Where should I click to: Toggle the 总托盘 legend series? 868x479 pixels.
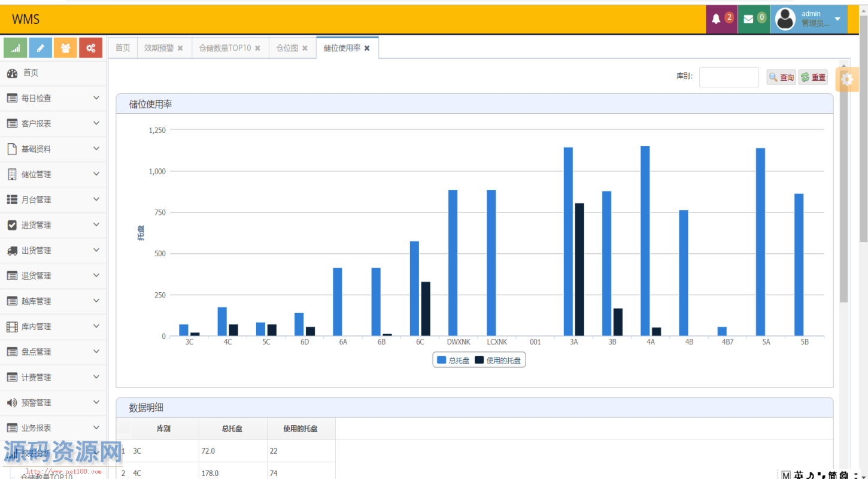(x=453, y=360)
